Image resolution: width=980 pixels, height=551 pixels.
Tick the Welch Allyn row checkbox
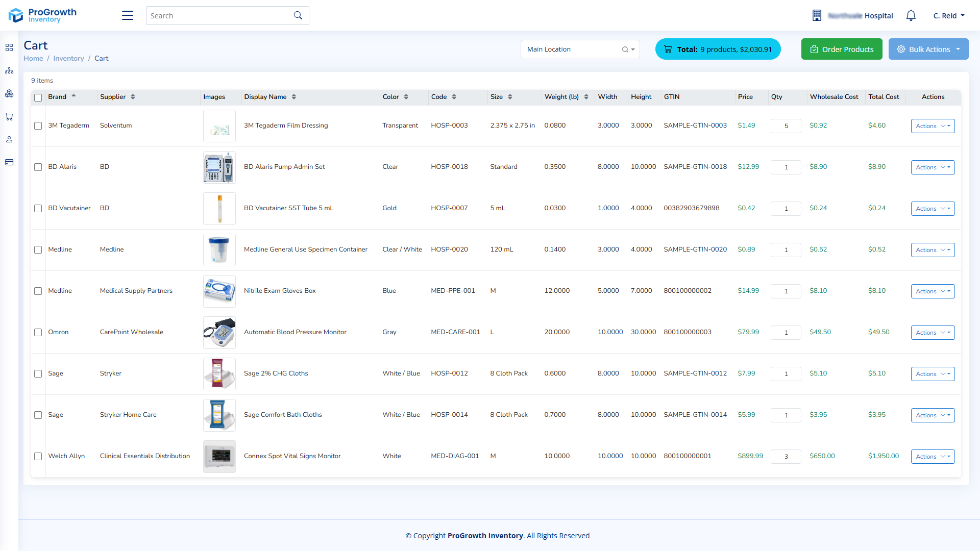38,456
